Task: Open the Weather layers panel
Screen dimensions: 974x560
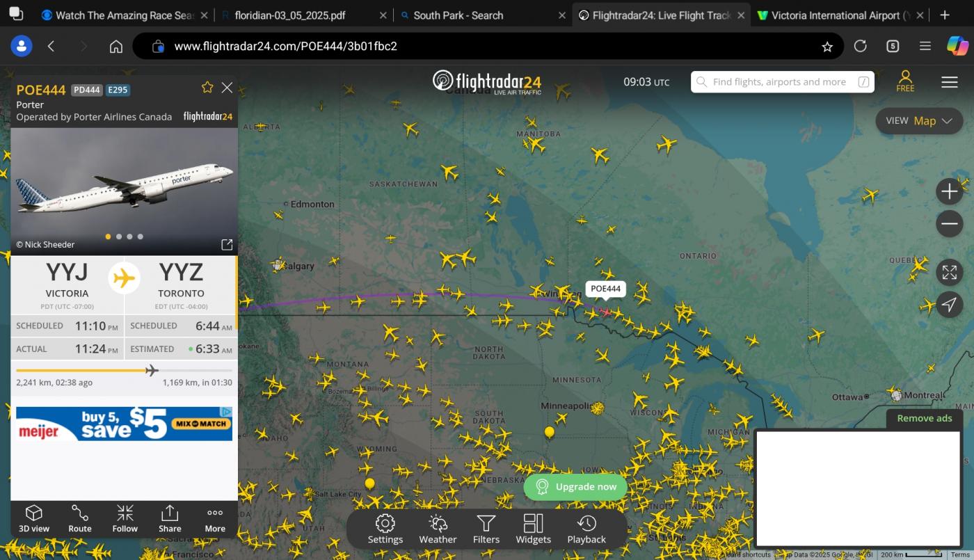Action: pos(438,529)
